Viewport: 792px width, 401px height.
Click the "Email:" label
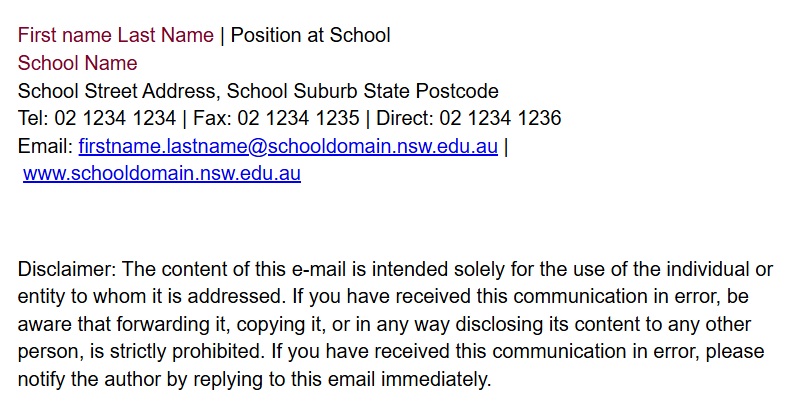point(45,147)
